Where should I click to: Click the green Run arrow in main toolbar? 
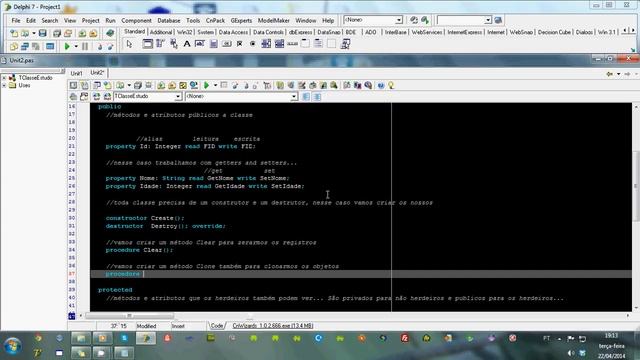click(x=67, y=47)
